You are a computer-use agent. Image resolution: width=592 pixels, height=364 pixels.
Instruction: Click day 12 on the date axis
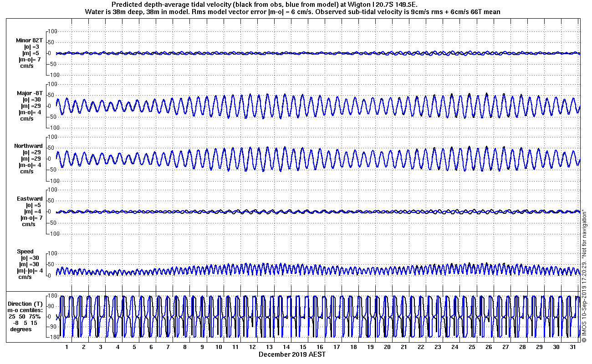click(x=252, y=347)
